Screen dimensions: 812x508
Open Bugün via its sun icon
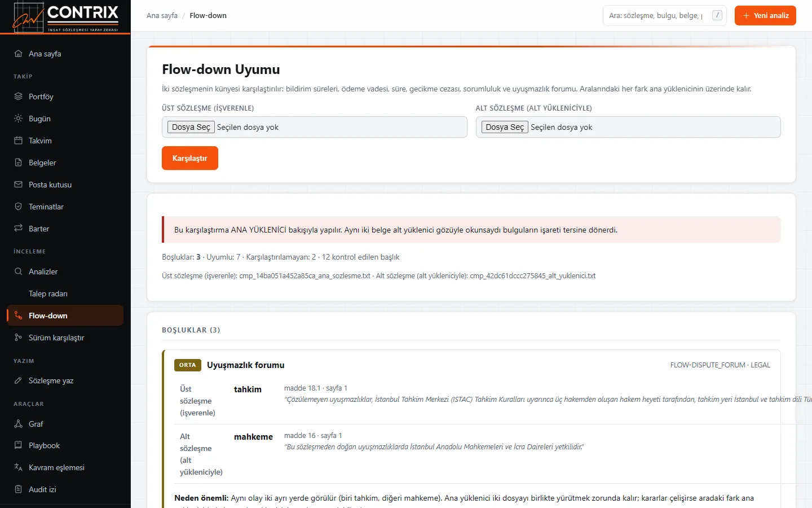(x=18, y=119)
